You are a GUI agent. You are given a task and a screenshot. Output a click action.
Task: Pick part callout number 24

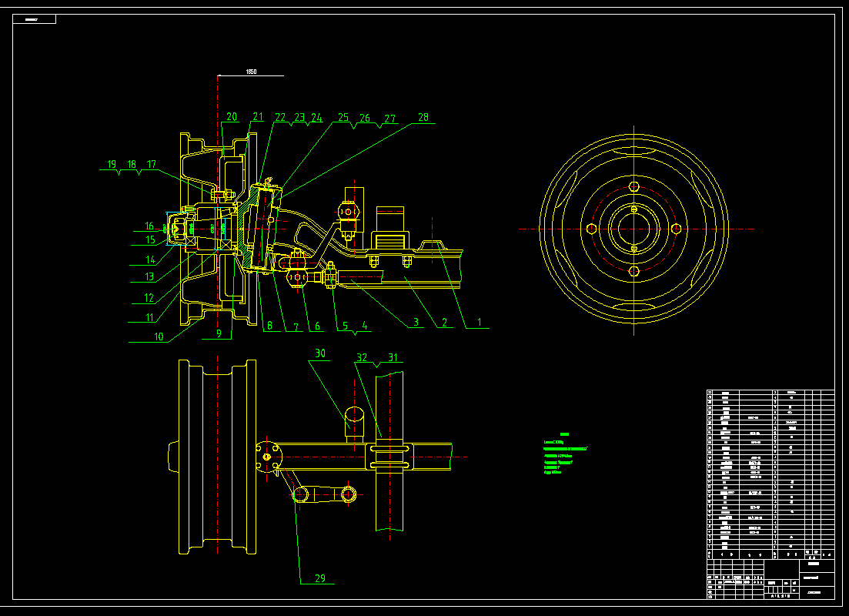(317, 117)
